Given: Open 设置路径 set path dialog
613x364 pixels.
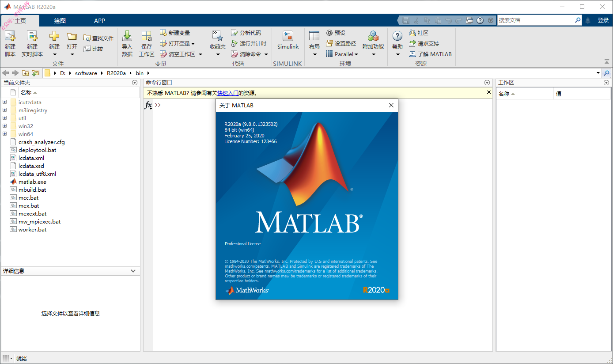Looking at the screenshot, I should [x=341, y=44].
